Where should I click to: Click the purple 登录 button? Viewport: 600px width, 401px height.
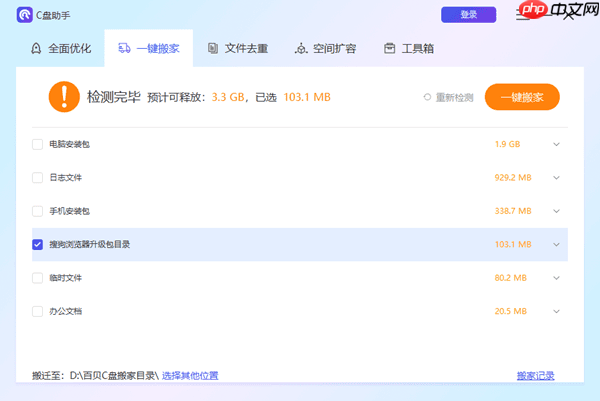click(468, 14)
